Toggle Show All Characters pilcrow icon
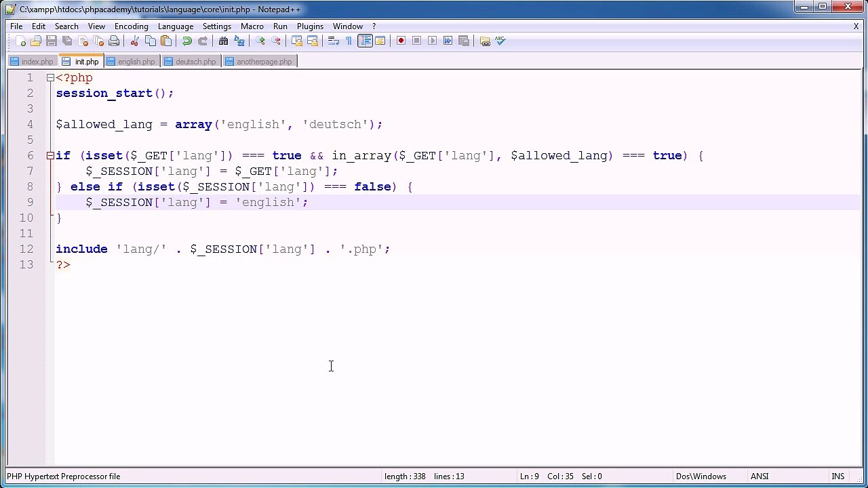The image size is (868, 488). coord(349,41)
